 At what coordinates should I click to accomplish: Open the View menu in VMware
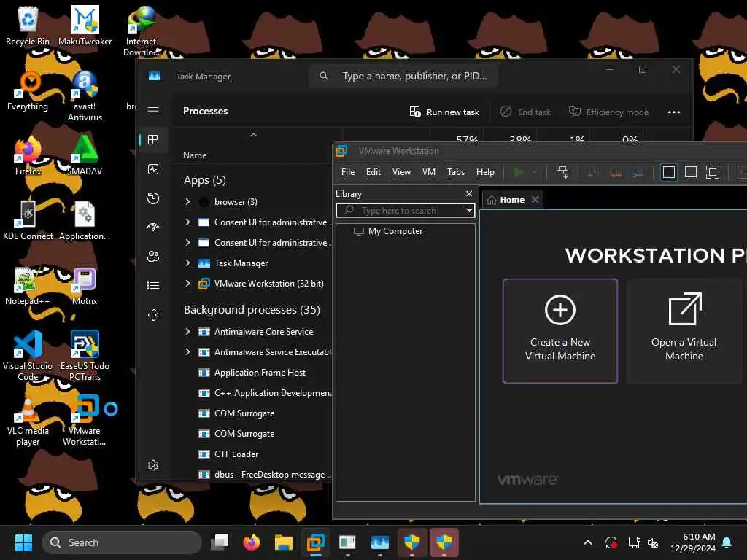tap(401, 172)
